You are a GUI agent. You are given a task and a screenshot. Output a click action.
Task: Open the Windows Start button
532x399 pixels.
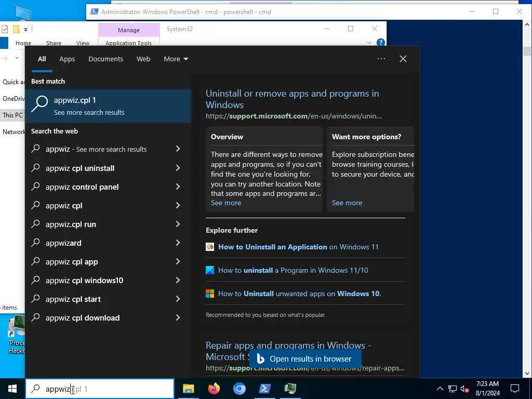click(12, 389)
